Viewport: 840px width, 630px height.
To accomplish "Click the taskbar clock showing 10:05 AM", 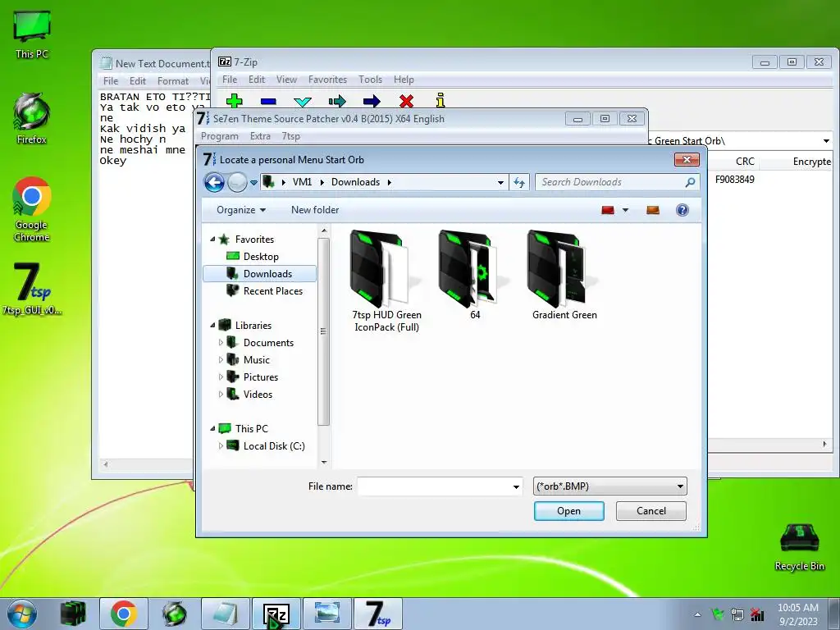I will (x=797, y=614).
